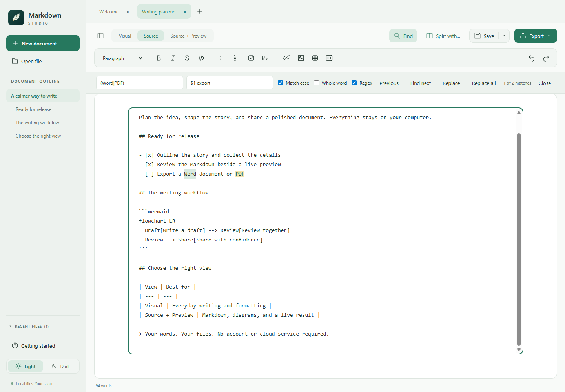565x392 pixels.
Task: Insert a bulleted list
Action: pyautogui.click(x=223, y=58)
